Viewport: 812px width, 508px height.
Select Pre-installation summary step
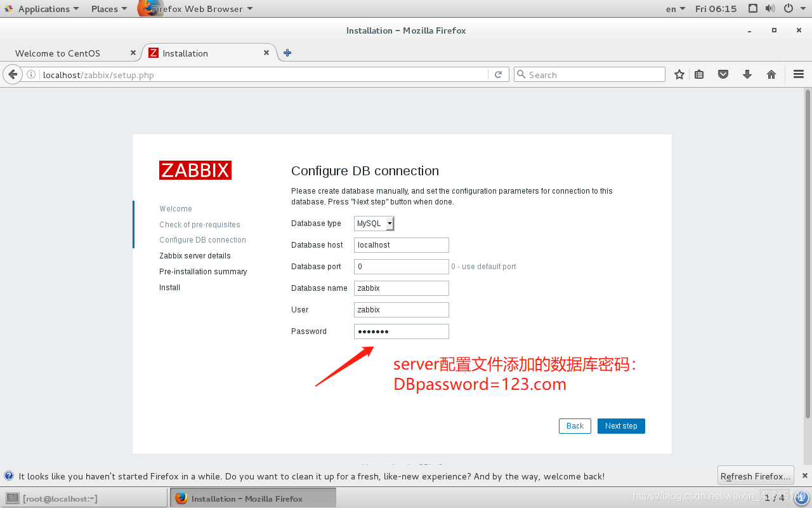pyautogui.click(x=203, y=272)
